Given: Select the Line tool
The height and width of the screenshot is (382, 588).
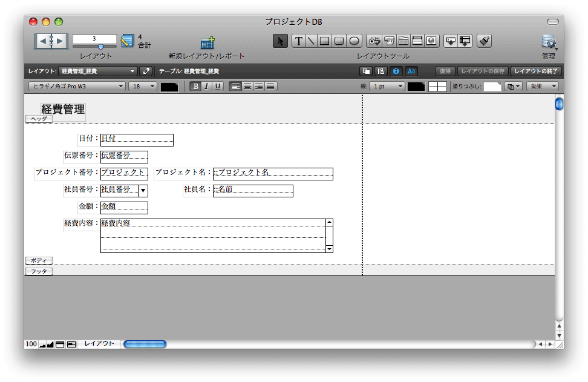Looking at the screenshot, I should click(x=311, y=41).
